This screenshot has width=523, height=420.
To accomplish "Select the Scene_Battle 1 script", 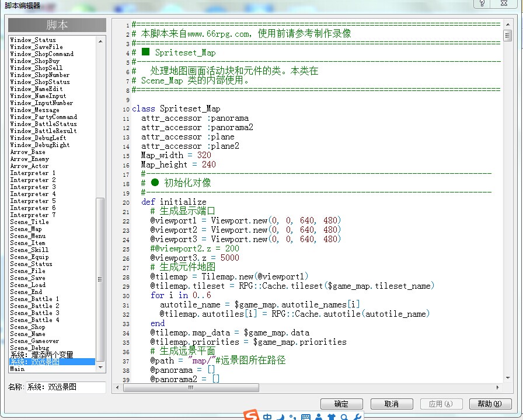I will tap(52, 299).
